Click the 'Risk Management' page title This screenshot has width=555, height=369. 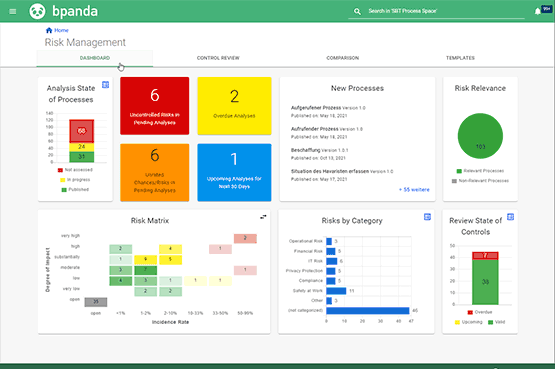(85, 42)
